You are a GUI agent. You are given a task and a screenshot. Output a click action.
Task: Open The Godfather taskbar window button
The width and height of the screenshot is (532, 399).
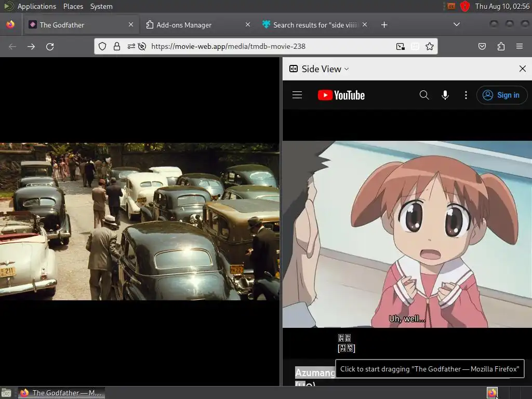(61, 393)
